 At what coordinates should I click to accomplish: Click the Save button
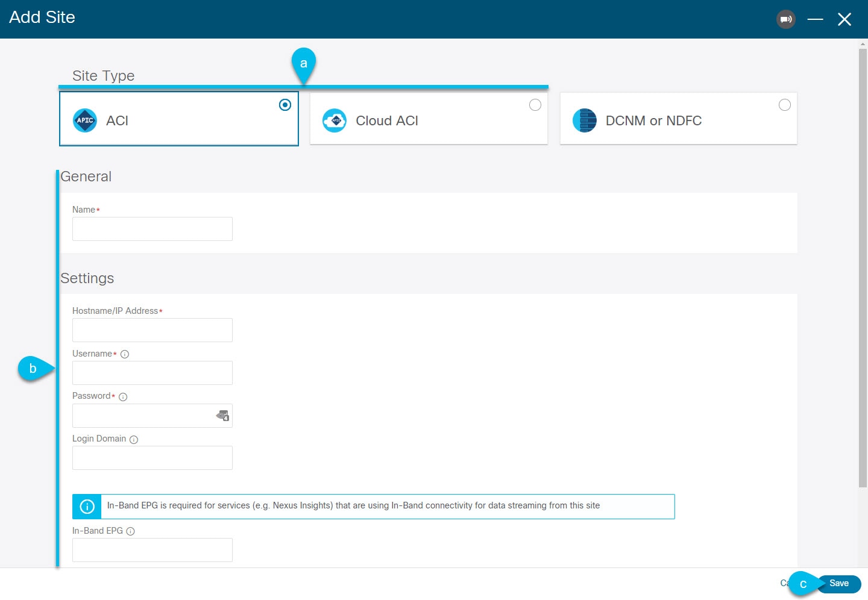pyautogui.click(x=839, y=584)
